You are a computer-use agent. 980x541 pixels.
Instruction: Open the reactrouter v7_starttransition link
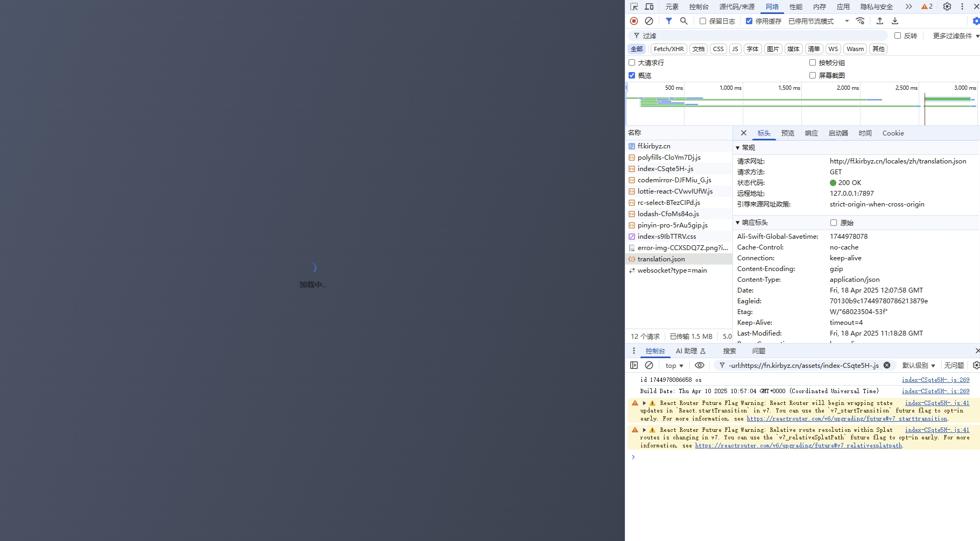[847, 418]
